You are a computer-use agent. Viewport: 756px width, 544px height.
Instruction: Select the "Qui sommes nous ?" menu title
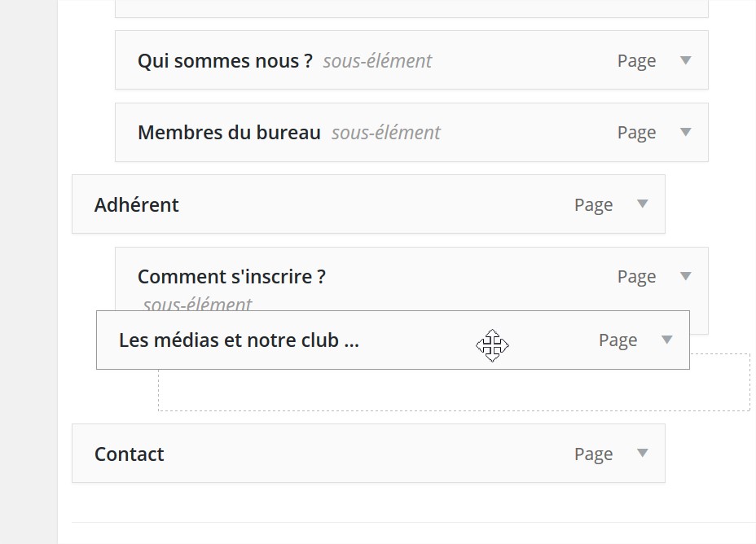(225, 61)
